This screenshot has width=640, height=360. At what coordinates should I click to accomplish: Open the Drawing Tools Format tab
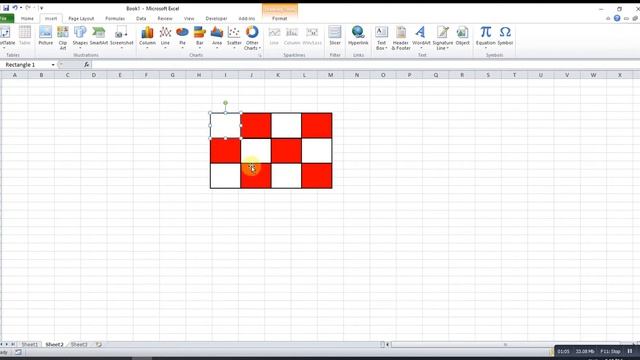pos(280,18)
